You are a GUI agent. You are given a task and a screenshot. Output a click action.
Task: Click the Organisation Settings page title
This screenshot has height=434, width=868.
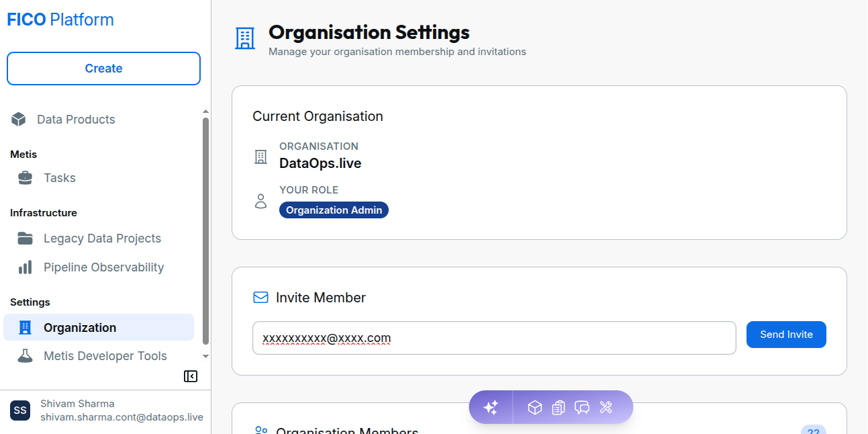(369, 32)
